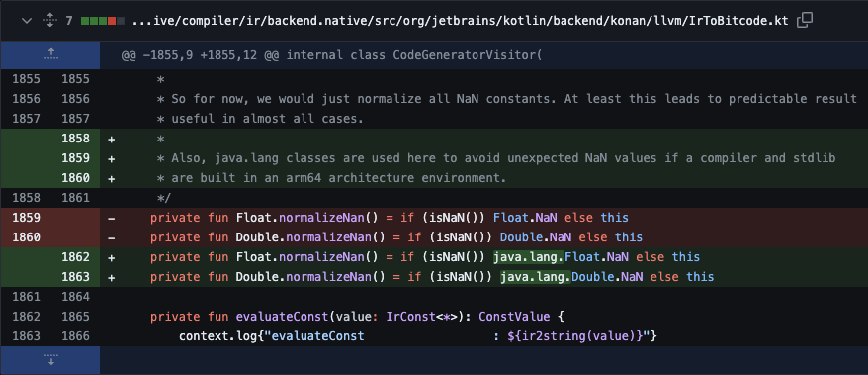The width and height of the screenshot is (868, 375).
Task: Select old line number 1860 deleted row
Action: click(x=26, y=237)
